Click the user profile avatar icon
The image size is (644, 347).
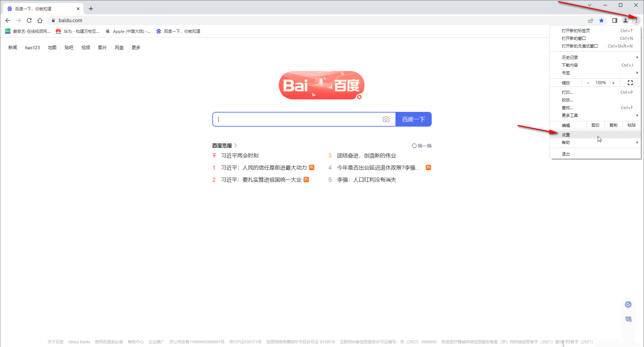tap(626, 20)
